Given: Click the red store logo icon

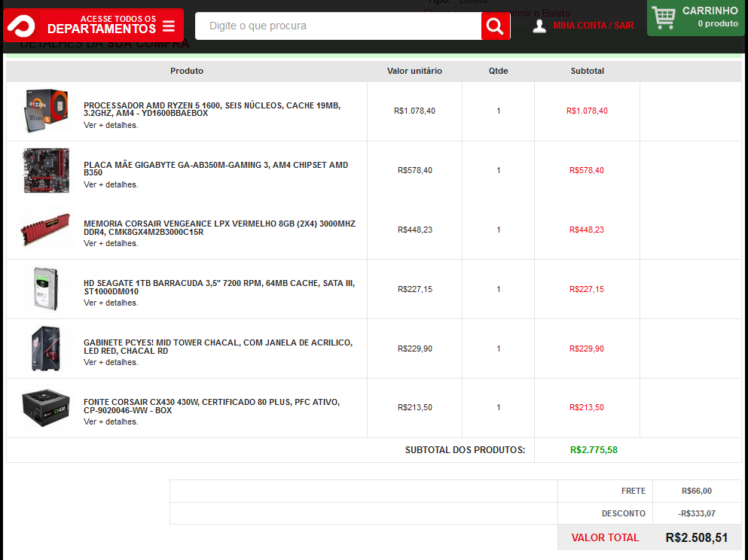Looking at the screenshot, I should click(x=21, y=26).
